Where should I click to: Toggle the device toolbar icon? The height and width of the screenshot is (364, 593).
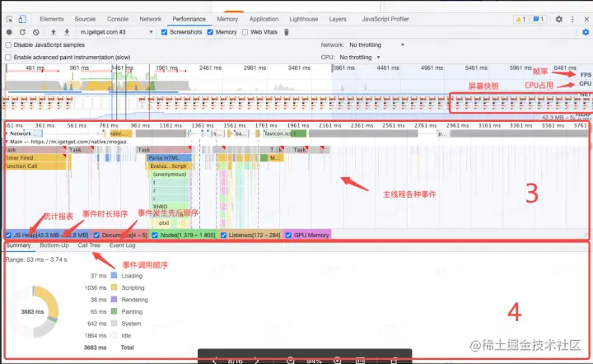point(22,19)
